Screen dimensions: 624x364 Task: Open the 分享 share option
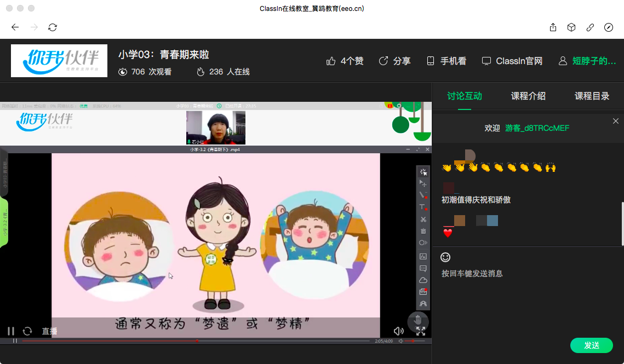tap(395, 61)
